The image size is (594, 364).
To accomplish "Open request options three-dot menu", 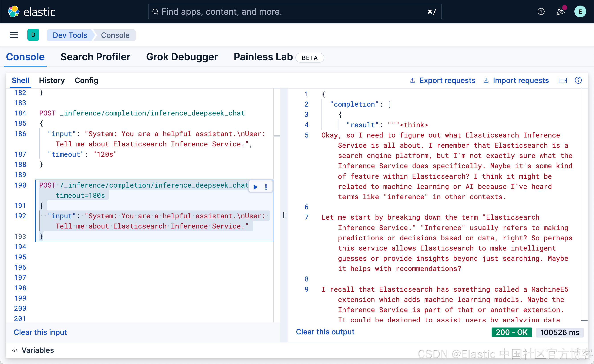I will [266, 187].
